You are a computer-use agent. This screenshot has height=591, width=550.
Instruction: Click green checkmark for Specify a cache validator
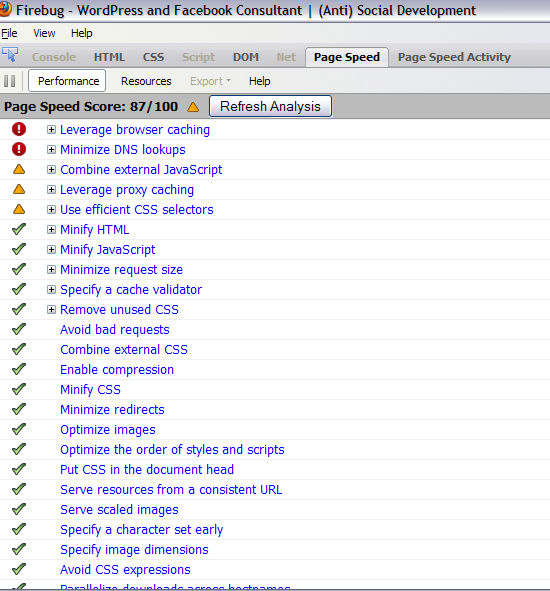pyautogui.click(x=19, y=289)
